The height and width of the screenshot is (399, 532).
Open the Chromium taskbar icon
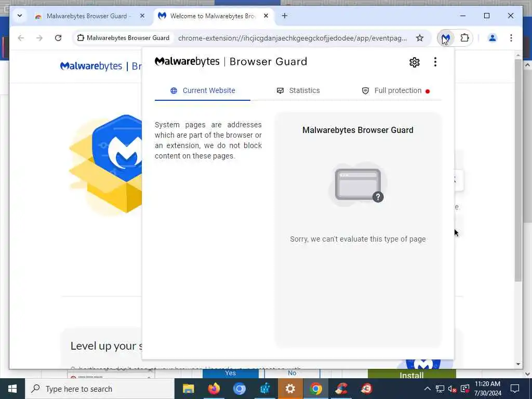239,389
